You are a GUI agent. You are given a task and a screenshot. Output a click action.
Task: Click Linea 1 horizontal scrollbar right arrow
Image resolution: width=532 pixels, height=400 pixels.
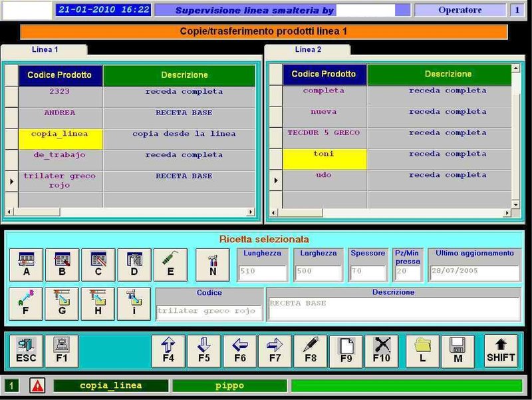(251, 212)
